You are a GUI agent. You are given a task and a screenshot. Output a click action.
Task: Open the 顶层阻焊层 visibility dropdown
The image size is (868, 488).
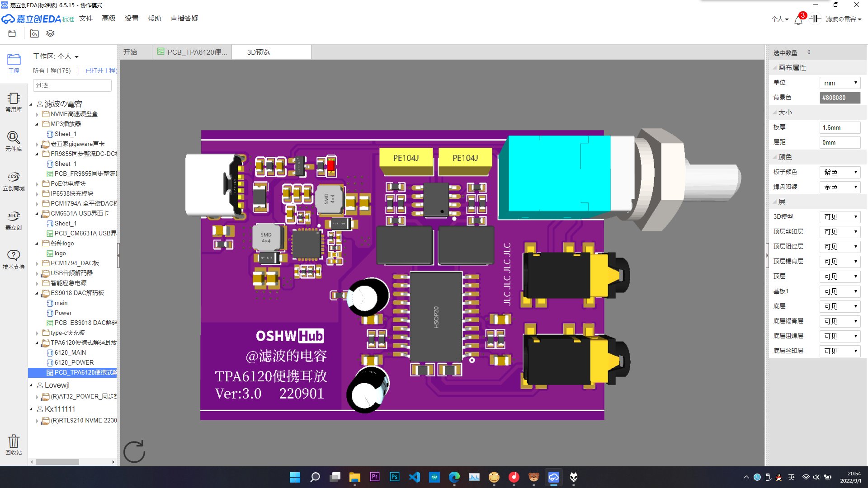840,247
